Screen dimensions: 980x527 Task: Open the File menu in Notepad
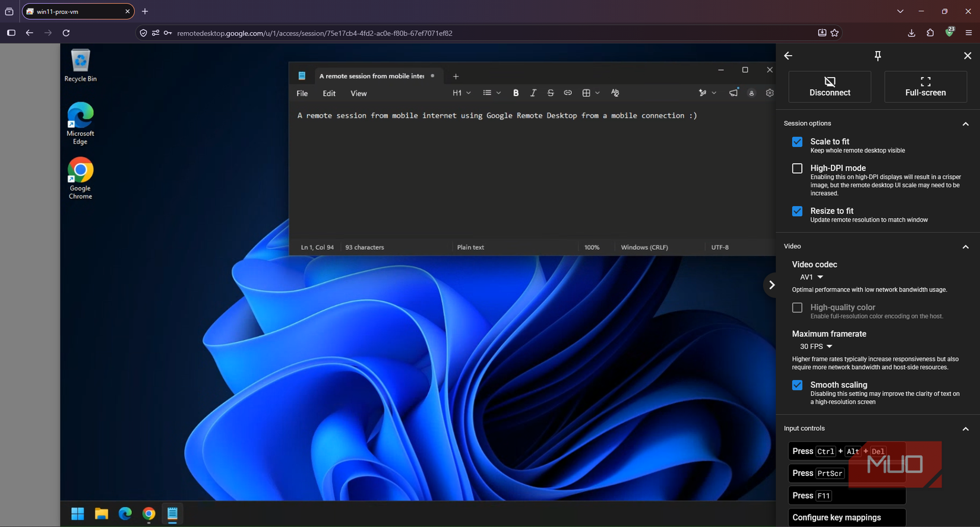[302, 94]
